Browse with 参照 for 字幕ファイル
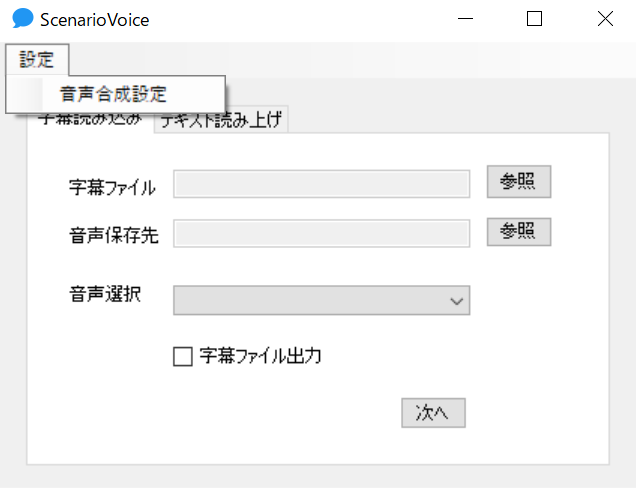 519,181
